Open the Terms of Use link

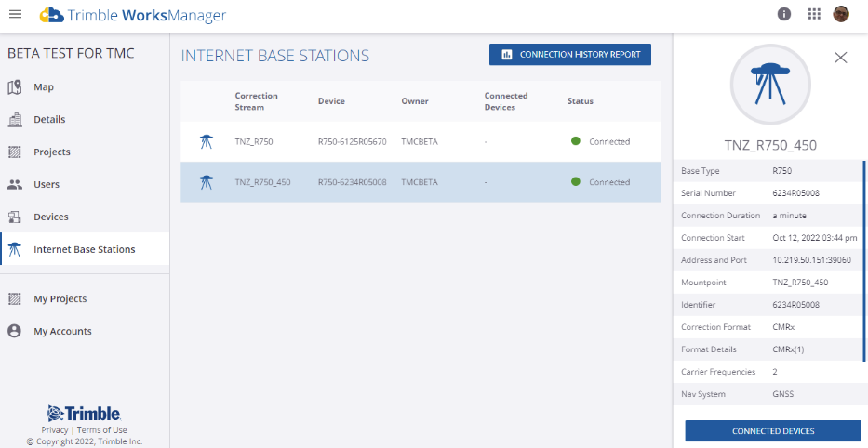pos(101,429)
